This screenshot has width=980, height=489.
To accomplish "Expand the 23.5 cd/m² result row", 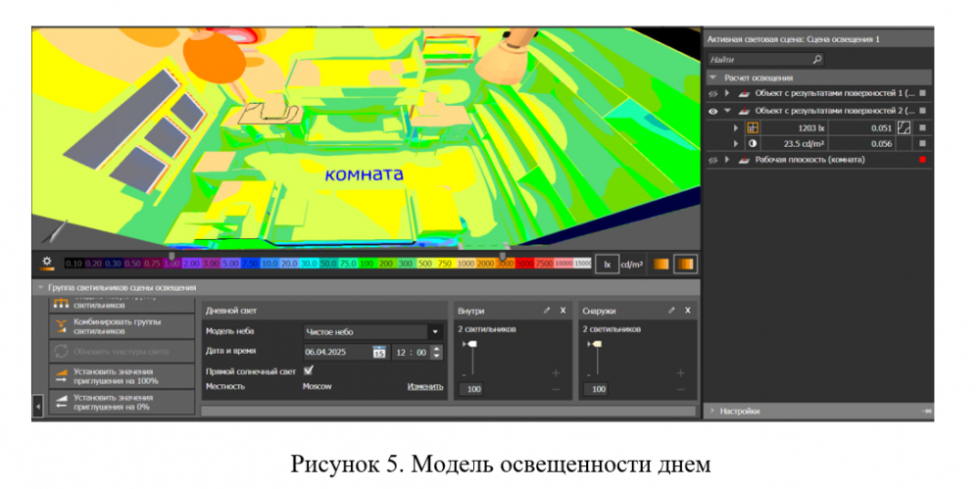I will coord(736,143).
